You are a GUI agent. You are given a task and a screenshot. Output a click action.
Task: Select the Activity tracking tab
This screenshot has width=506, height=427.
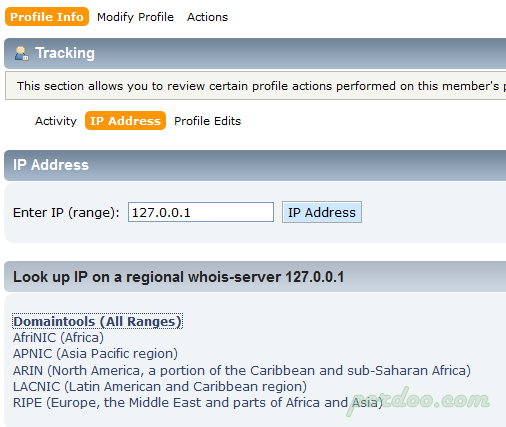(56, 121)
